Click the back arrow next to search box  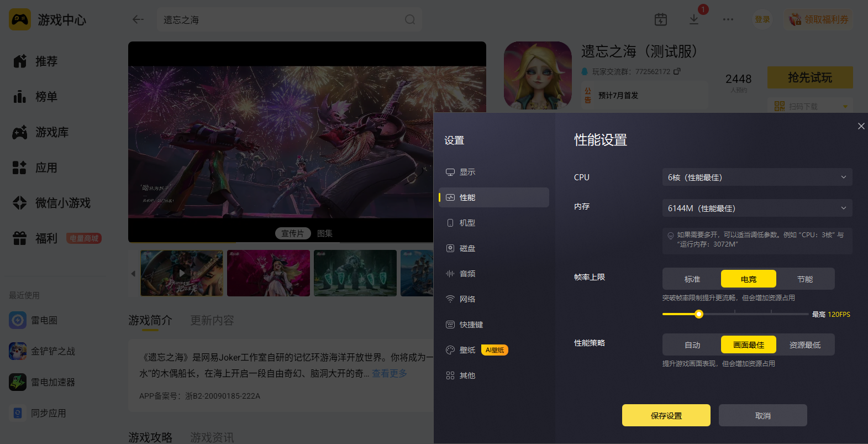[138, 19]
